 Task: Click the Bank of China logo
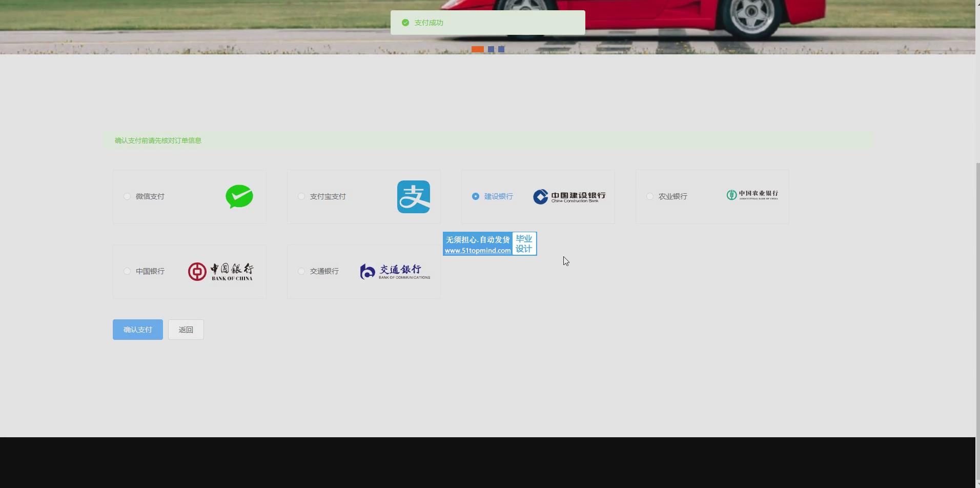[220, 272]
